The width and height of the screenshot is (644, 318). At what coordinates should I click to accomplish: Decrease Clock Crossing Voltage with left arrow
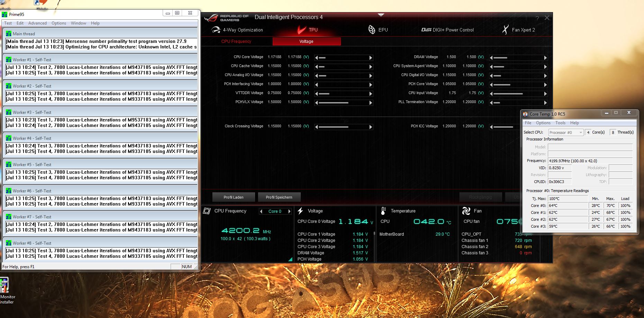316,127
